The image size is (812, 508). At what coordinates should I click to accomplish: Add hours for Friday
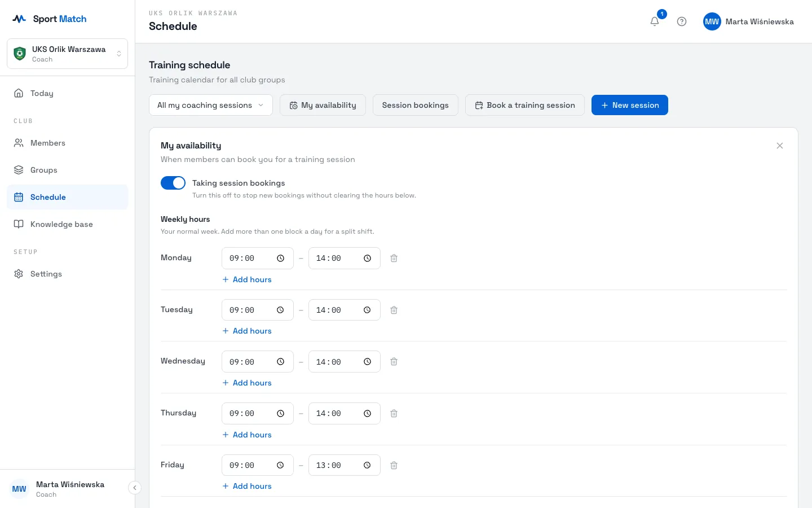point(247,486)
